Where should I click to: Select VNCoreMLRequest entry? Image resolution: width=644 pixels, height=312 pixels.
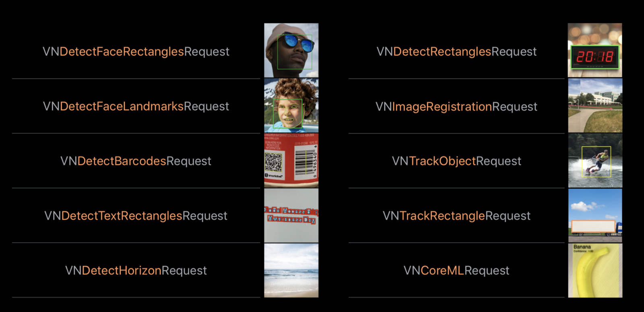click(456, 271)
